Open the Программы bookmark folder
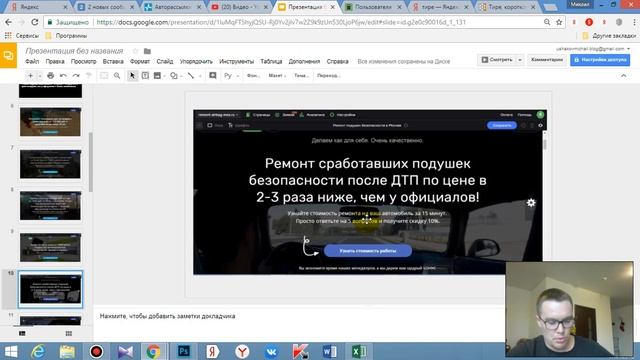Screen dimensions: 640x360 pos(66,36)
